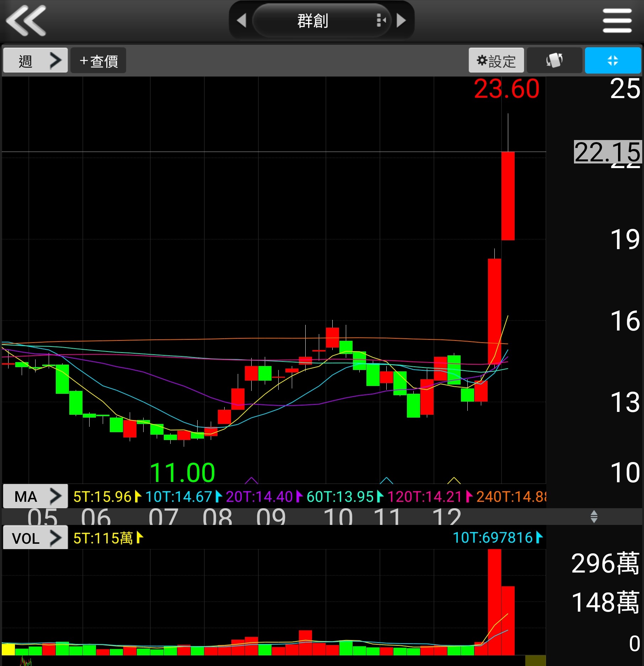Select the 240T moving average value
The width and height of the screenshot is (644, 666).
(511, 496)
